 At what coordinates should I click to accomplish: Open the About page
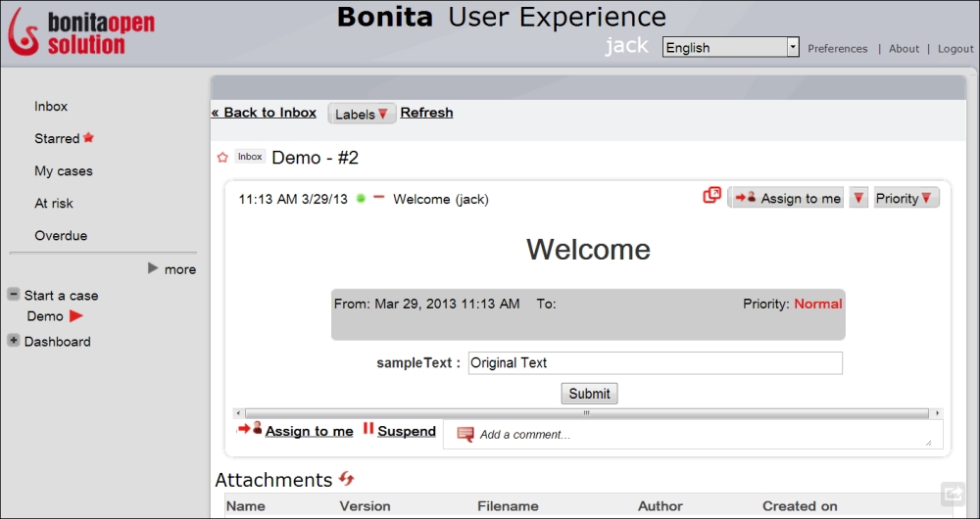pyautogui.click(x=904, y=49)
